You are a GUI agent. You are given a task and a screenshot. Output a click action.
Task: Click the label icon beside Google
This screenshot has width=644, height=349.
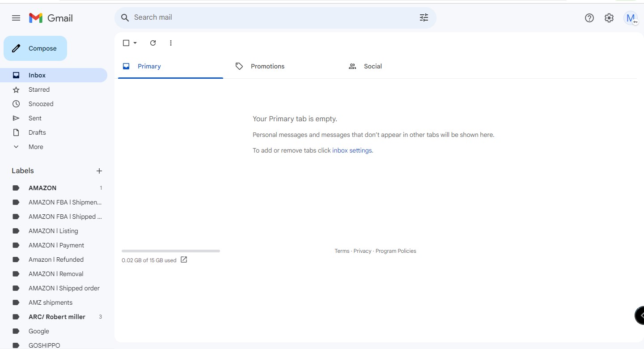(16, 331)
